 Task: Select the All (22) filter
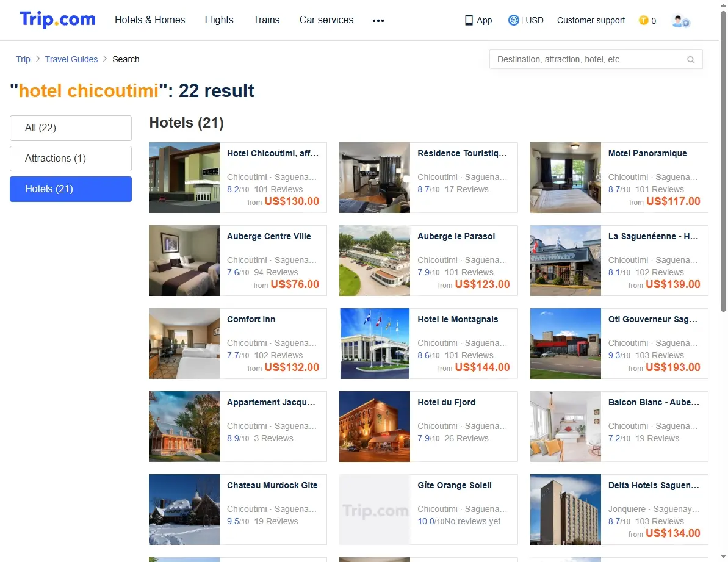[71, 128]
